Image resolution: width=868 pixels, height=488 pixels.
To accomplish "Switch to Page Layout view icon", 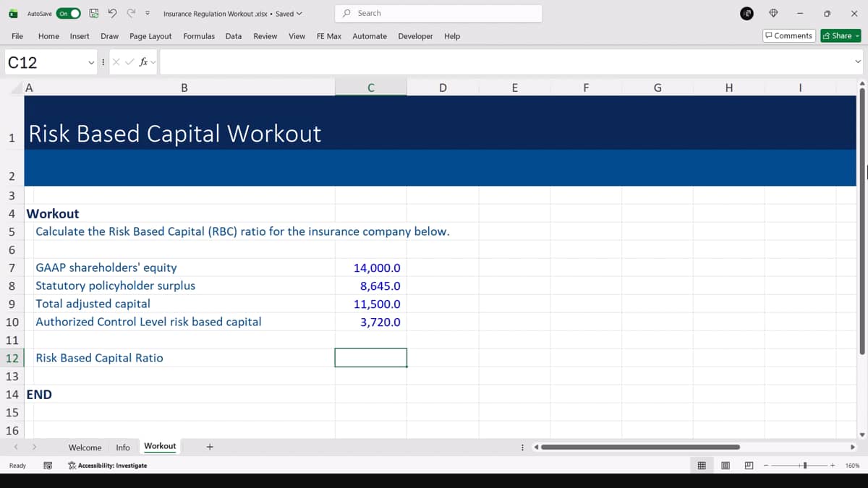I will pyautogui.click(x=726, y=466).
